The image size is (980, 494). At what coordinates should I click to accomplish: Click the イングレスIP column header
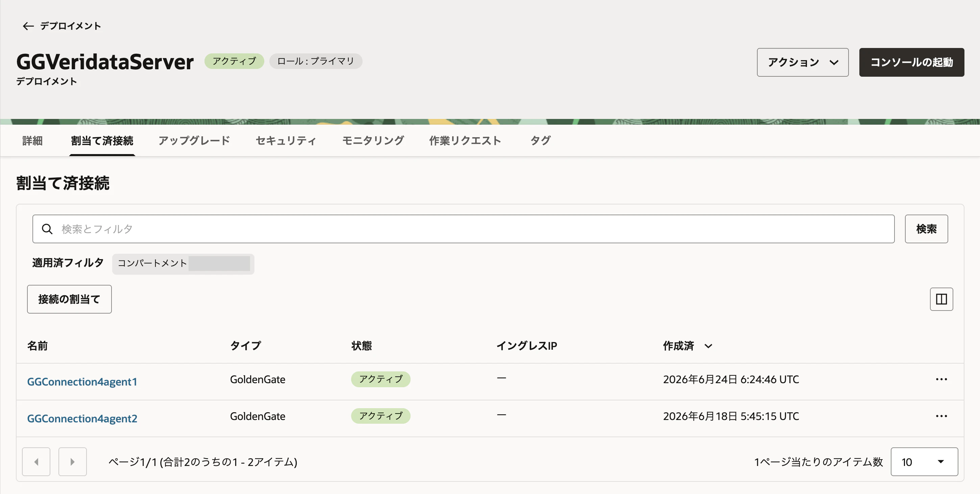tap(526, 346)
